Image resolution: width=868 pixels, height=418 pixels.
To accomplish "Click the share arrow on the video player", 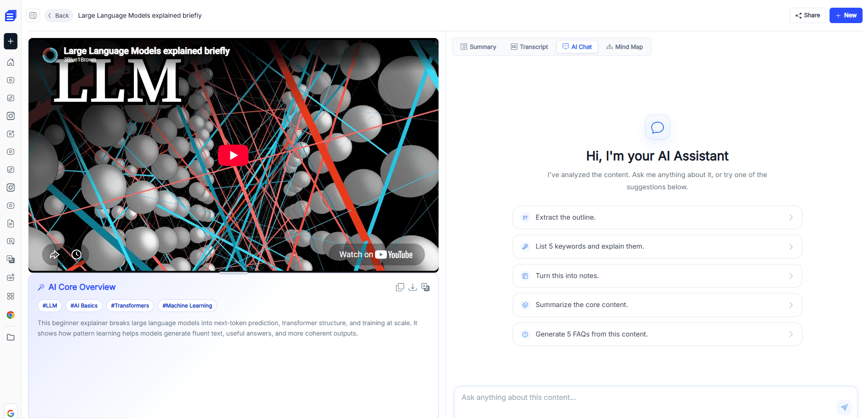I will click(54, 255).
